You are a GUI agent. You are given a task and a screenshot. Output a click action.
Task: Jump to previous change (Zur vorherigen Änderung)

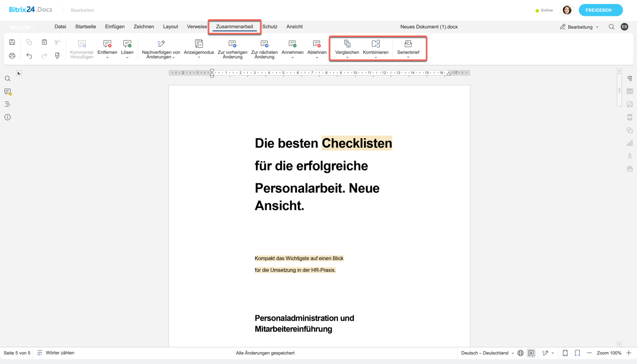point(232,50)
